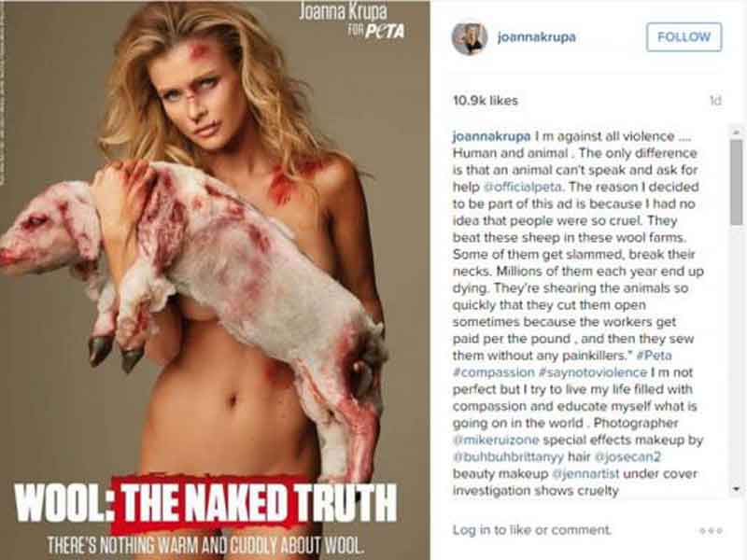Click the 1d post timestamp
This screenshot has width=747, height=560.
[715, 101]
